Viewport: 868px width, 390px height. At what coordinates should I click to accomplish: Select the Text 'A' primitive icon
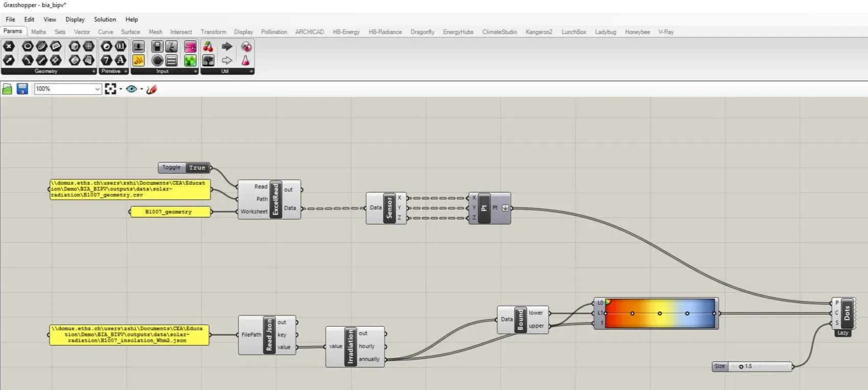(120, 60)
